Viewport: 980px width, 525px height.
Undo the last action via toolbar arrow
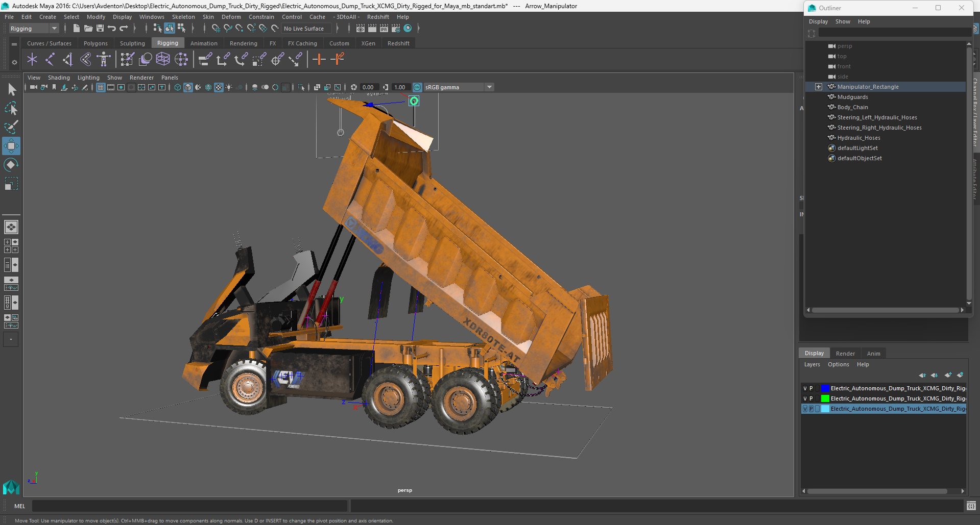coord(112,29)
